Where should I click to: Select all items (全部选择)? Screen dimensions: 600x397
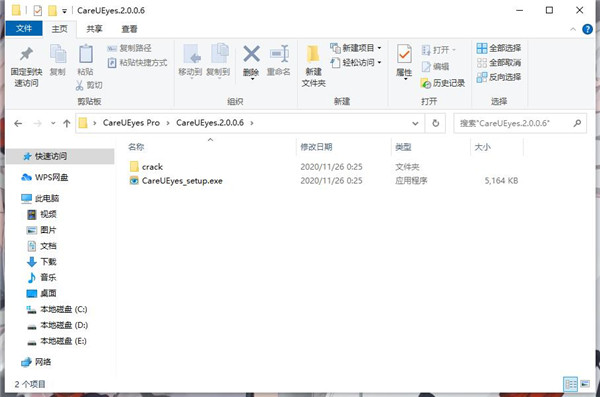coord(499,48)
